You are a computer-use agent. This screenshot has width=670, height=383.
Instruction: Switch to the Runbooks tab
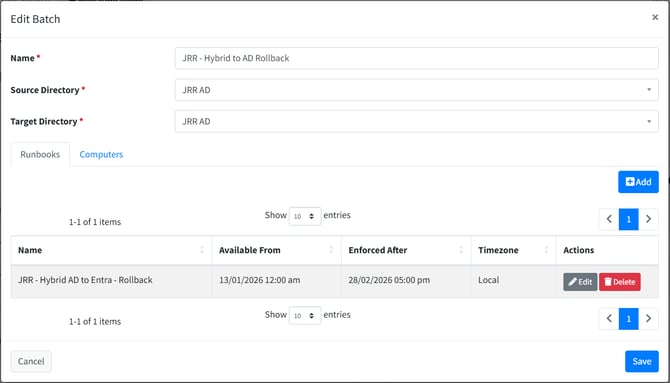[x=40, y=154]
